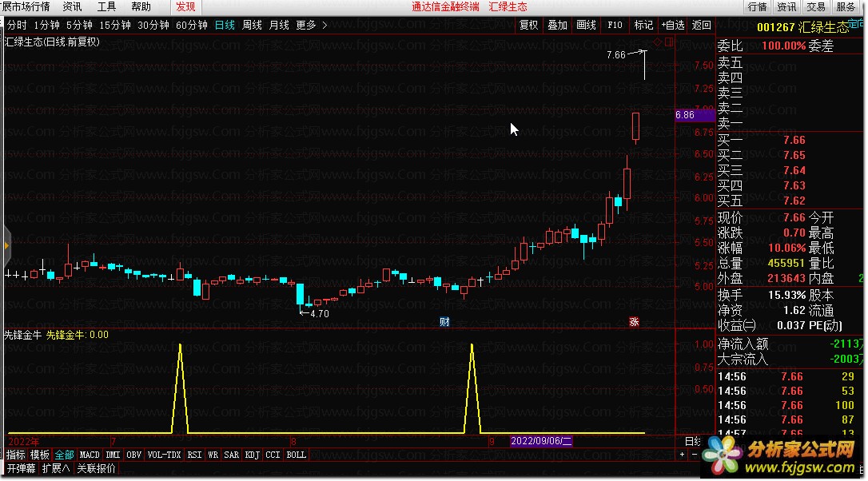868x481 pixels.
Task: Switch to the MACD indicator
Action: pyautogui.click(x=90, y=455)
